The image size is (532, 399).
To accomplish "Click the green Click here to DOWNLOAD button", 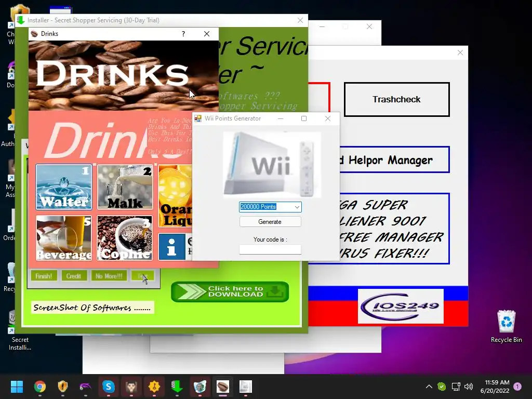I will point(230,291).
